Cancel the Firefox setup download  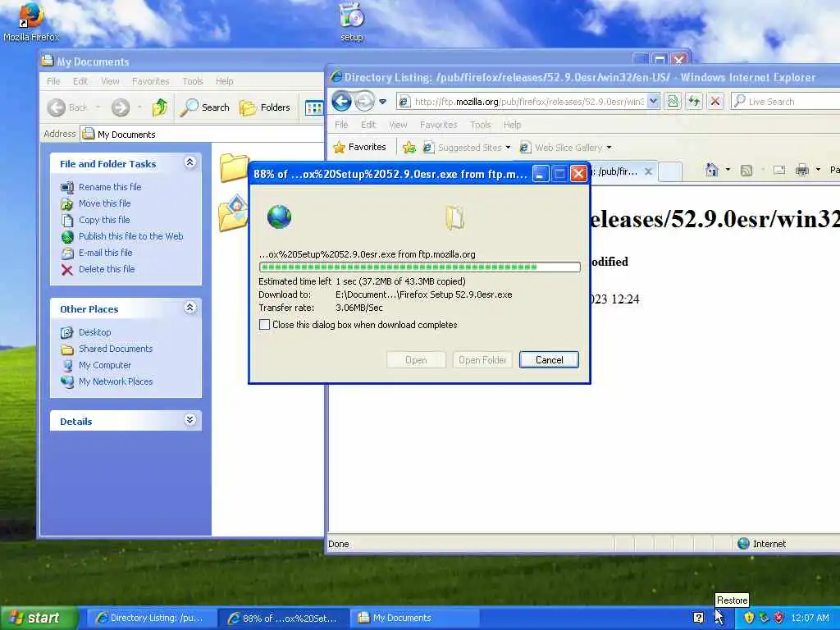pyautogui.click(x=549, y=360)
